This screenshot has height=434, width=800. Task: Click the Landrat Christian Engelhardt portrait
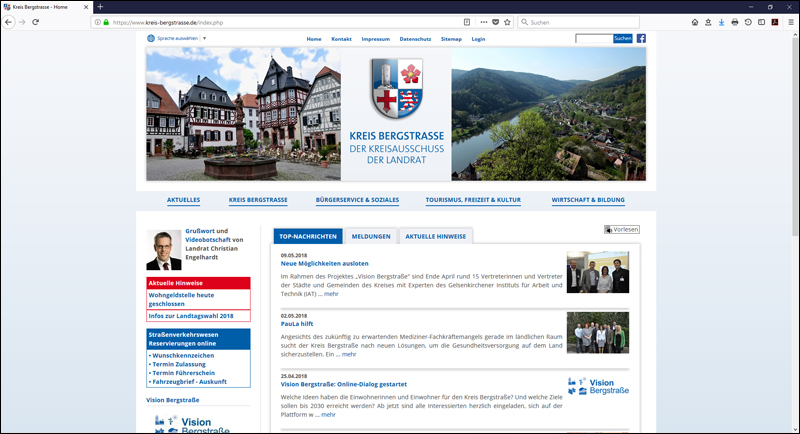click(x=164, y=250)
